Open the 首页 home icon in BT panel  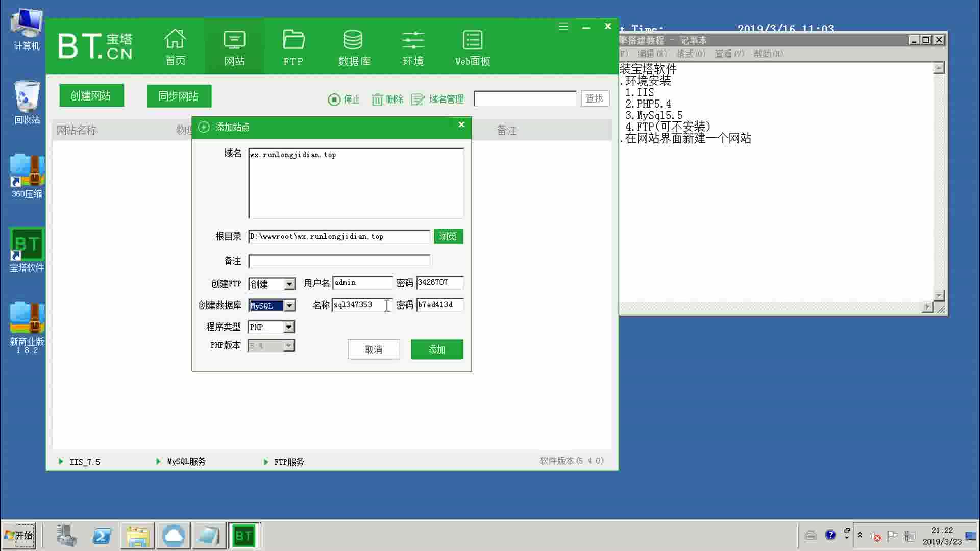coord(175,47)
